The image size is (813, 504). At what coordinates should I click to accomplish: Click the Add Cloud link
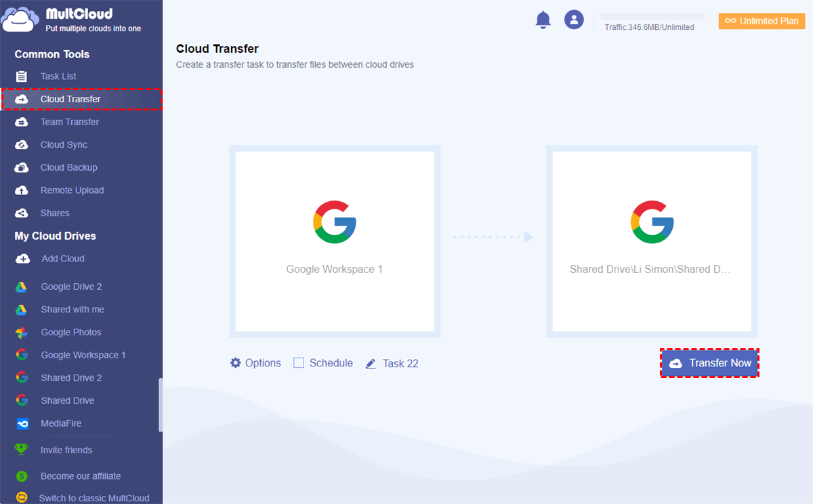(63, 259)
